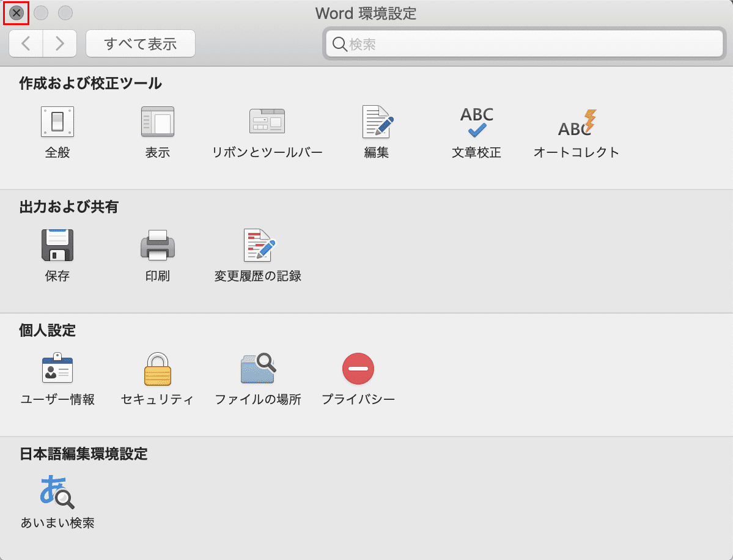Click the 作成および校正ツール section heading

coord(90,83)
